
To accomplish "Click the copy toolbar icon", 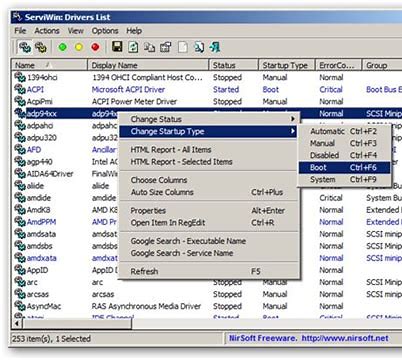I will tap(150, 47).
